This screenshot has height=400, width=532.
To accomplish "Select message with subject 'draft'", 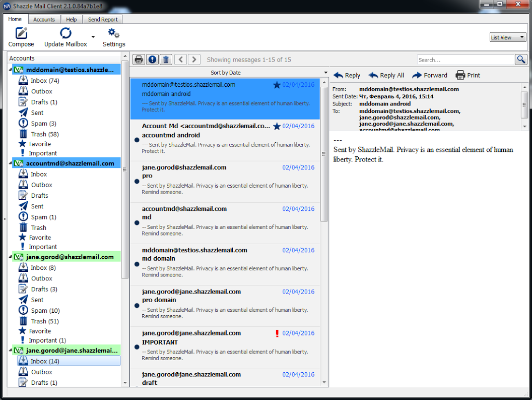I will point(225,378).
